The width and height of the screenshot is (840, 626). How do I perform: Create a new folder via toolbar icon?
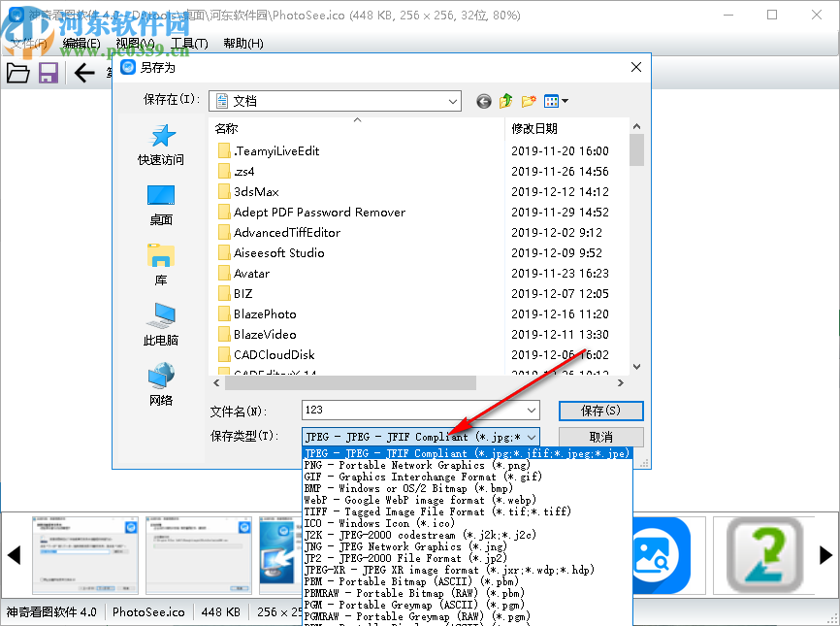(529, 101)
